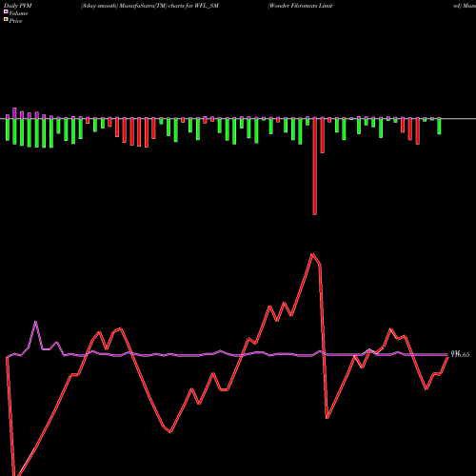Click the magenta volume line's early spike
The width and height of the screenshot is (476, 476).
coord(35,322)
